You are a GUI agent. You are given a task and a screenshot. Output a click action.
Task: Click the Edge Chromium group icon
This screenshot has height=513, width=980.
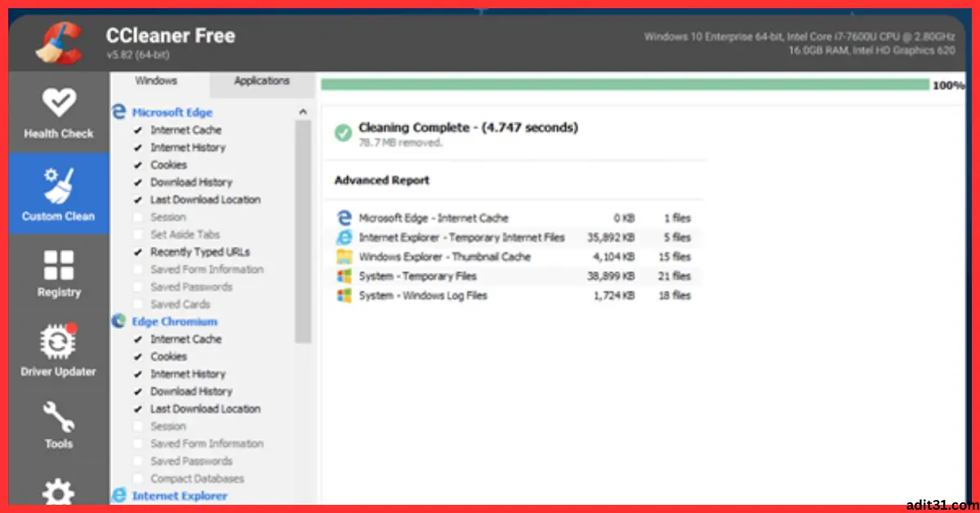pyautogui.click(x=119, y=321)
